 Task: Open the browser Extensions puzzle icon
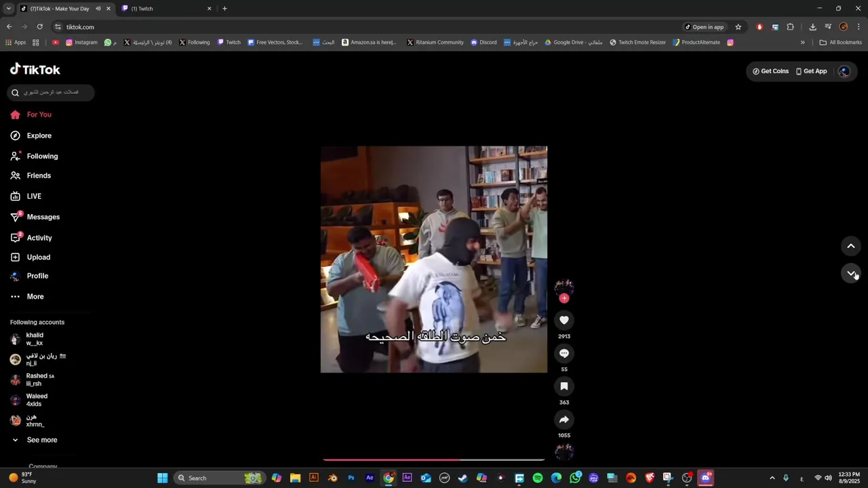[x=790, y=27]
